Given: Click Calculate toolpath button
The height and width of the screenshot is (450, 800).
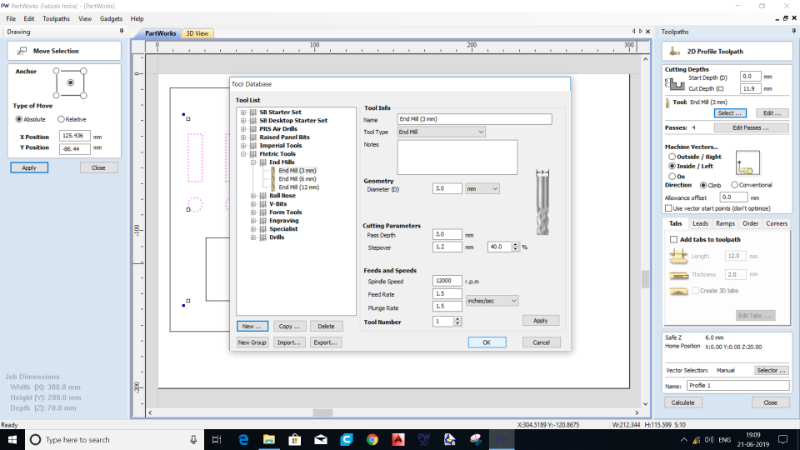Looking at the screenshot, I should pyautogui.click(x=683, y=403).
